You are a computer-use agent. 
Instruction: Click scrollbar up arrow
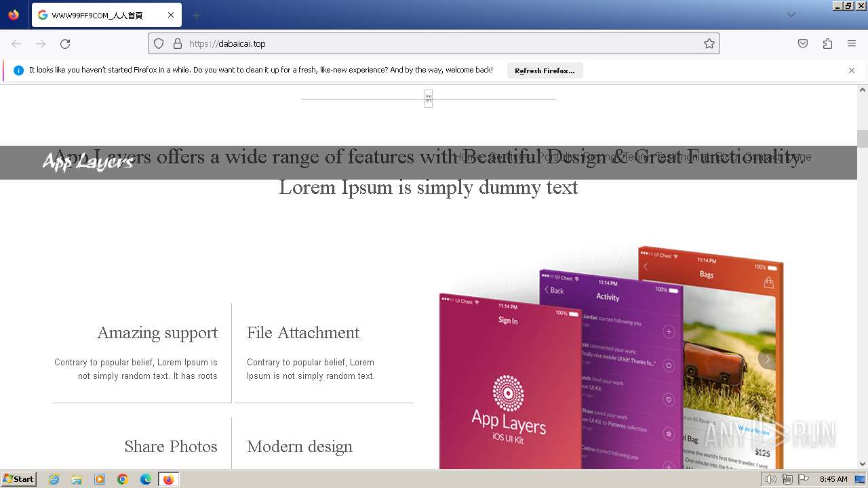click(863, 89)
